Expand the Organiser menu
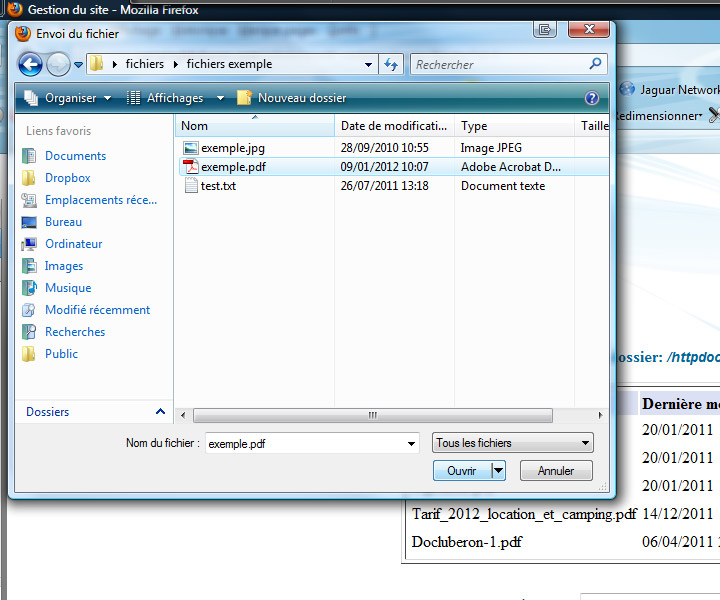The height and width of the screenshot is (600, 720). coord(68,98)
